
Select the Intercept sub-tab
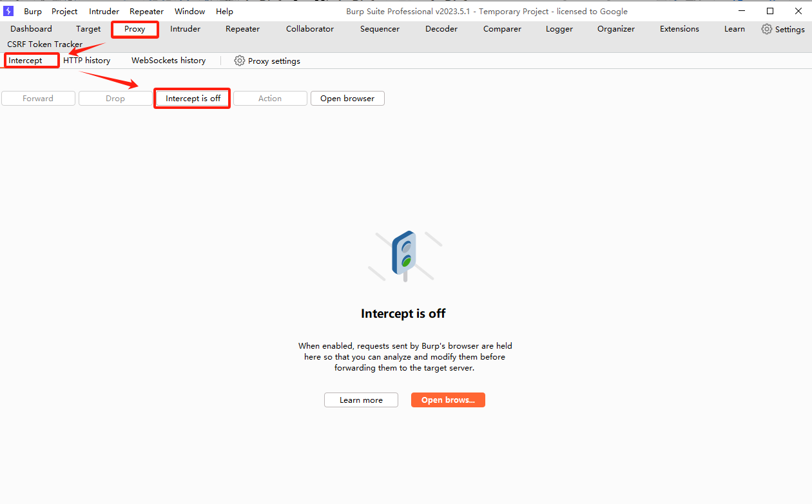click(25, 61)
